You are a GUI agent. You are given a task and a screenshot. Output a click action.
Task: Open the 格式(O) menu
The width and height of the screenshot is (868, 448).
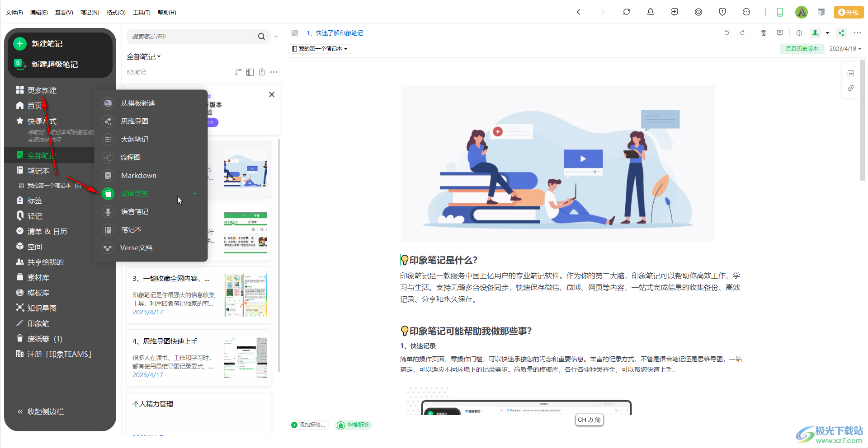click(x=116, y=12)
